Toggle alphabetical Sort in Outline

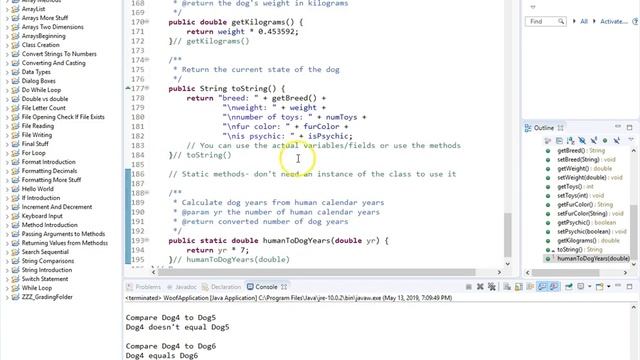click(x=571, y=140)
